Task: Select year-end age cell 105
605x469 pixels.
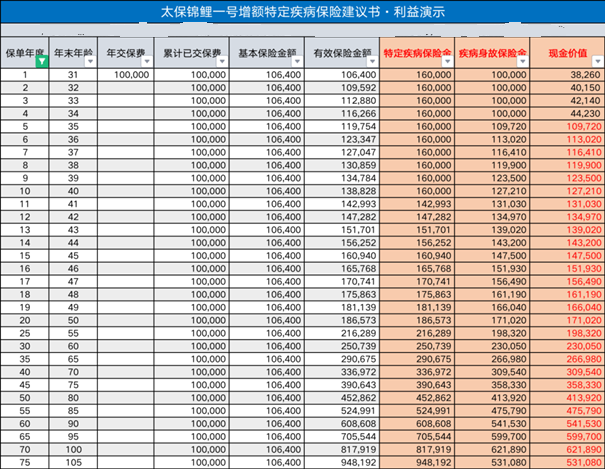Action: coord(73,462)
